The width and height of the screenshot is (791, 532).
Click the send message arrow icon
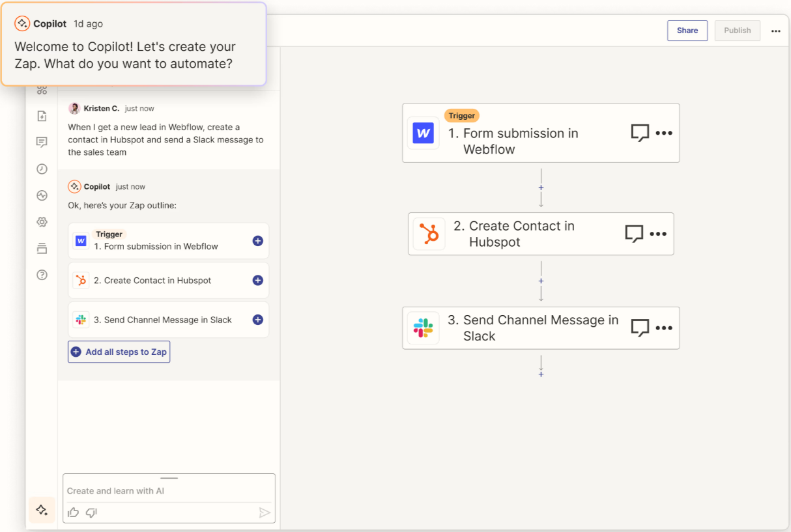point(264,512)
